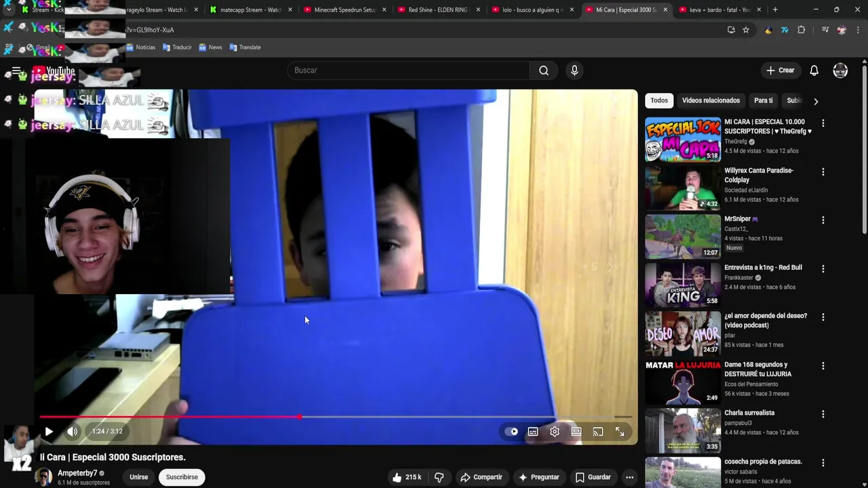868x488 pixels.
Task: Save the video with Guardar
Action: point(593,477)
